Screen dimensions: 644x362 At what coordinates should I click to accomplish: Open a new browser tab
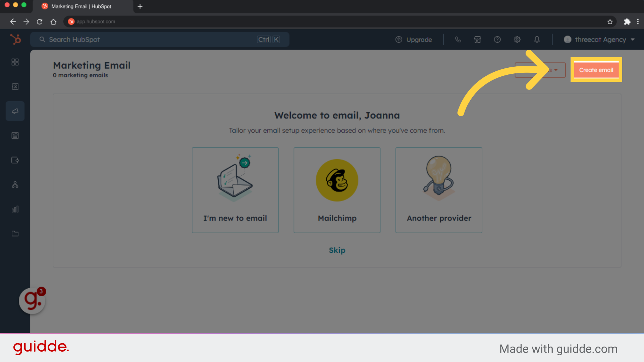(140, 6)
